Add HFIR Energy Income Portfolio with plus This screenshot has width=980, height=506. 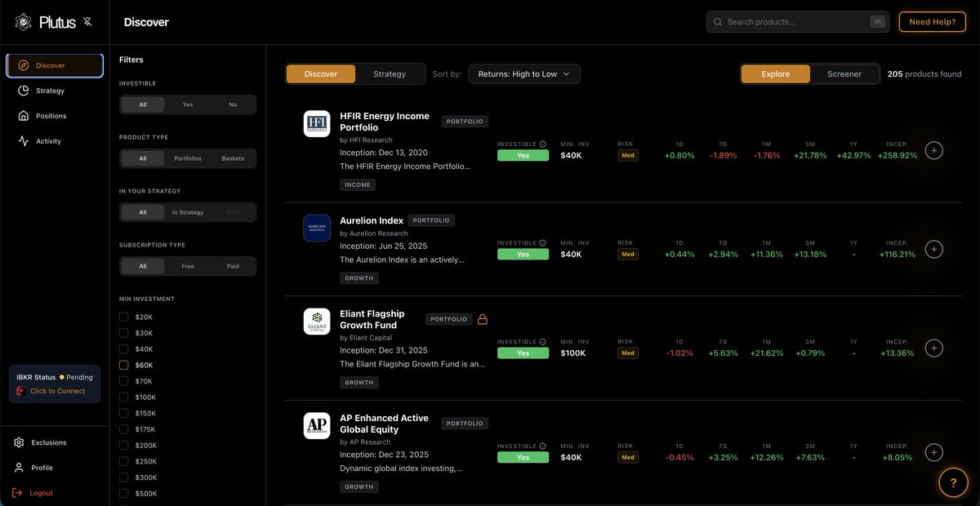(934, 150)
